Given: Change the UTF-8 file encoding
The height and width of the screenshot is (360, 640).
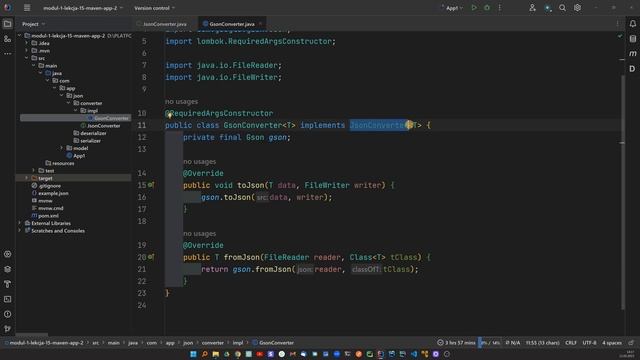Looking at the screenshot, I should pos(589,343).
